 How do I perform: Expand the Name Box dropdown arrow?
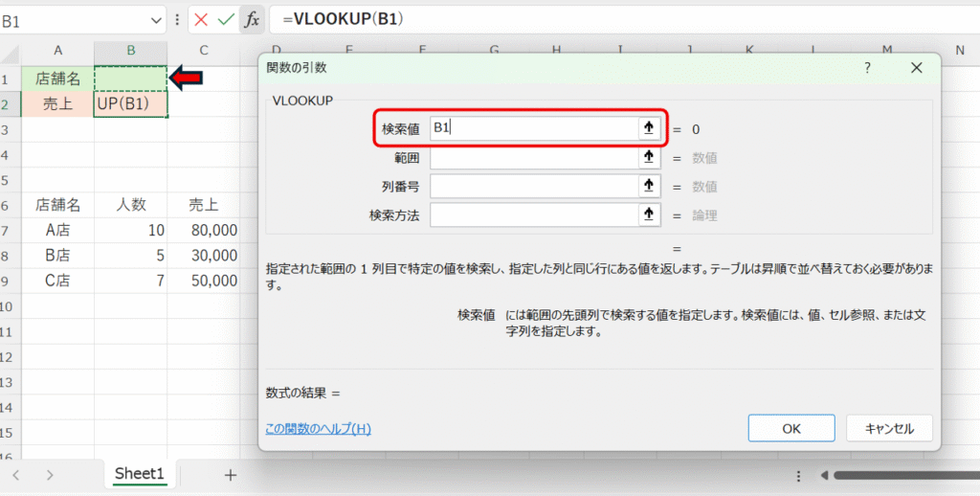157,20
